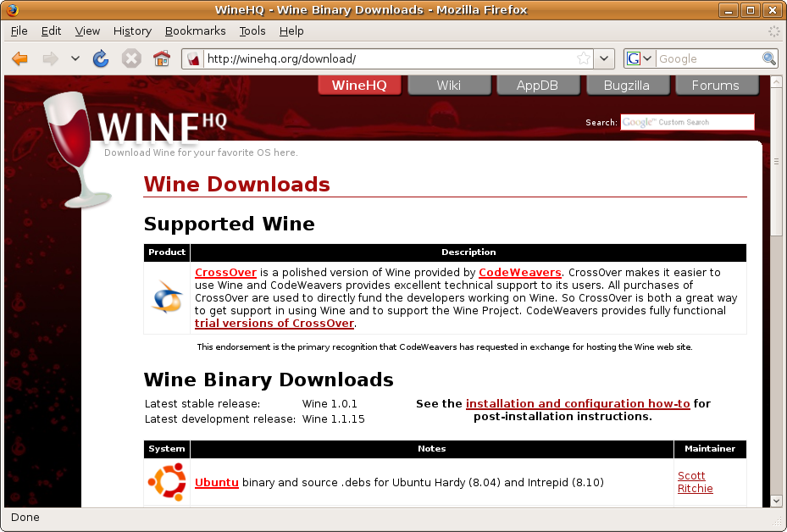Click the bookmark star in the address bar
Image resolution: width=787 pixels, height=532 pixels.
(x=582, y=58)
